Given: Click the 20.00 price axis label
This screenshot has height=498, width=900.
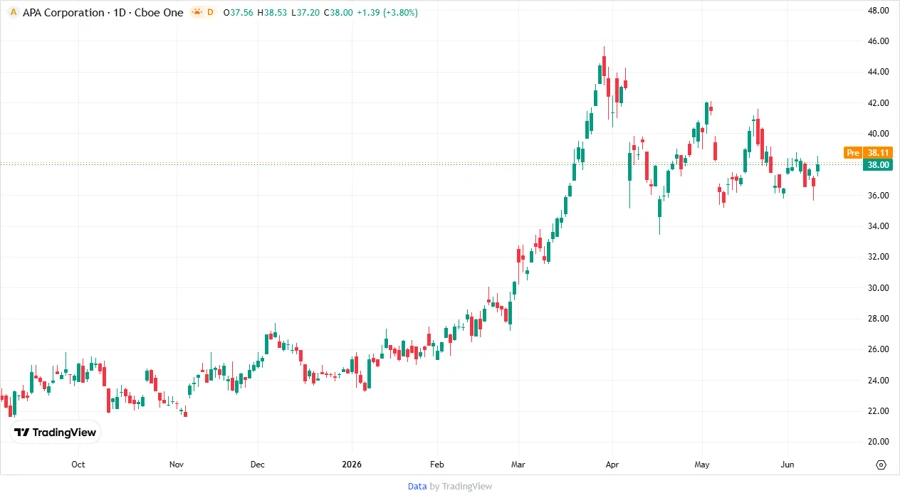Looking at the screenshot, I should click(878, 442).
